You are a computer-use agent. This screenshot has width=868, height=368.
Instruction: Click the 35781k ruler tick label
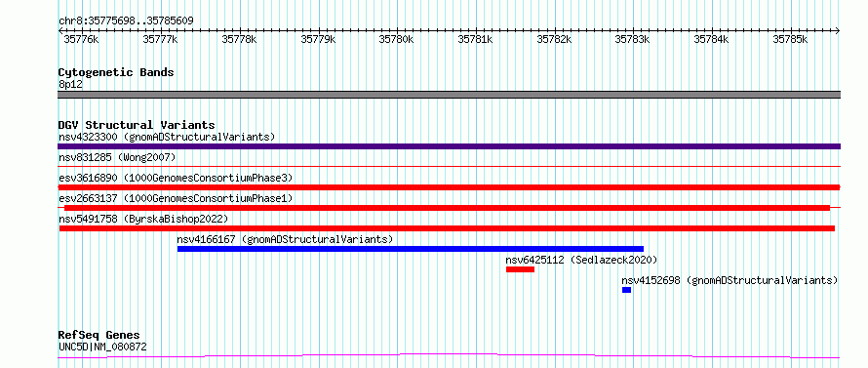tap(476, 39)
